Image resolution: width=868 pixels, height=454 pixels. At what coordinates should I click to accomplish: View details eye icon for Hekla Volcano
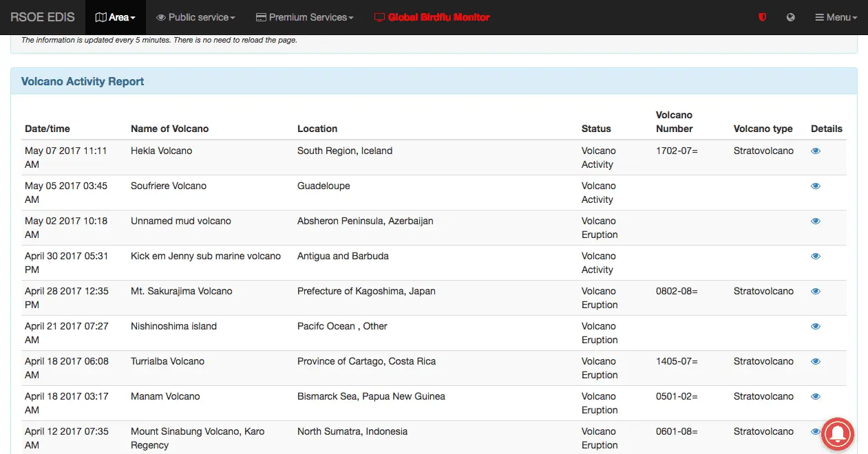pos(816,151)
